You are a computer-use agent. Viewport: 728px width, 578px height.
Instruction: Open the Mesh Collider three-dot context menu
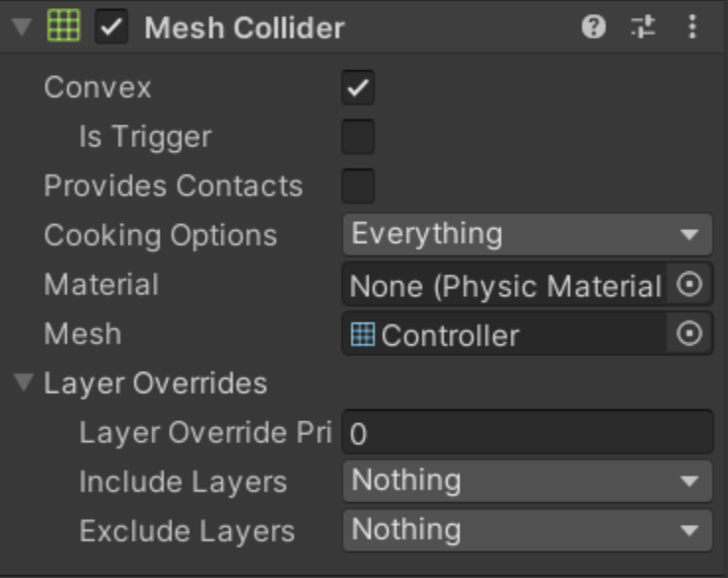click(x=692, y=27)
